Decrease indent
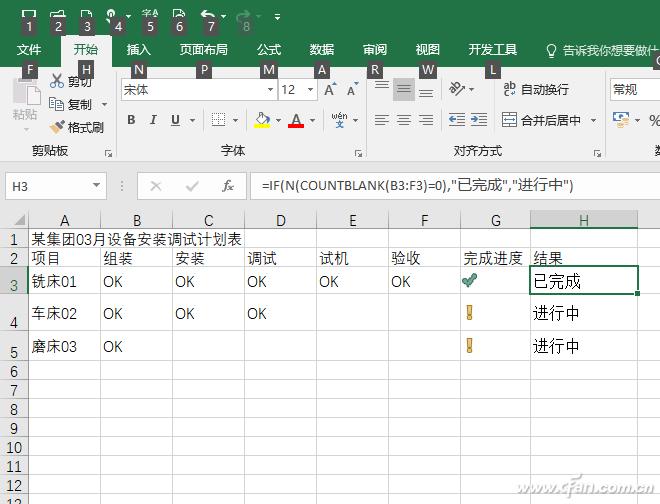The width and height of the screenshot is (660, 504). tap(457, 120)
